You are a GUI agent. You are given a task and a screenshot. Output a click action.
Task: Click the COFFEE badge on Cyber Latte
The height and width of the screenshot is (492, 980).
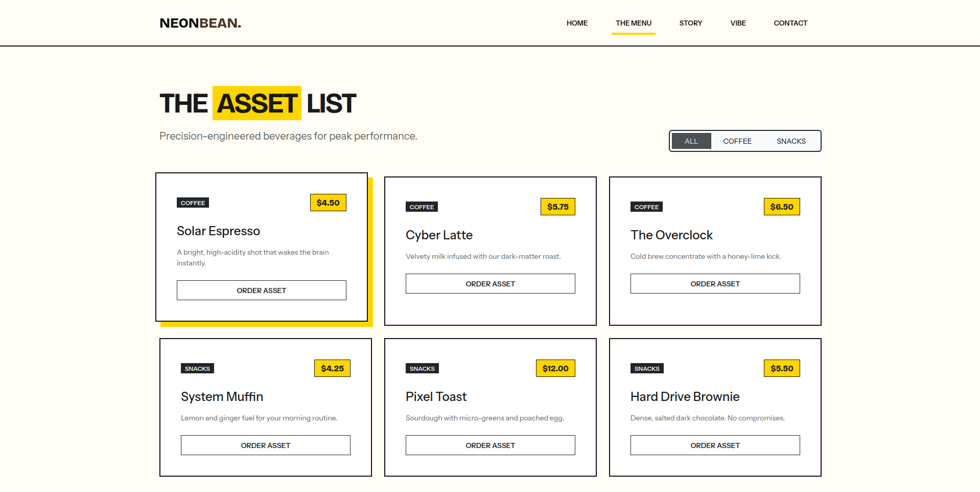[422, 207]
